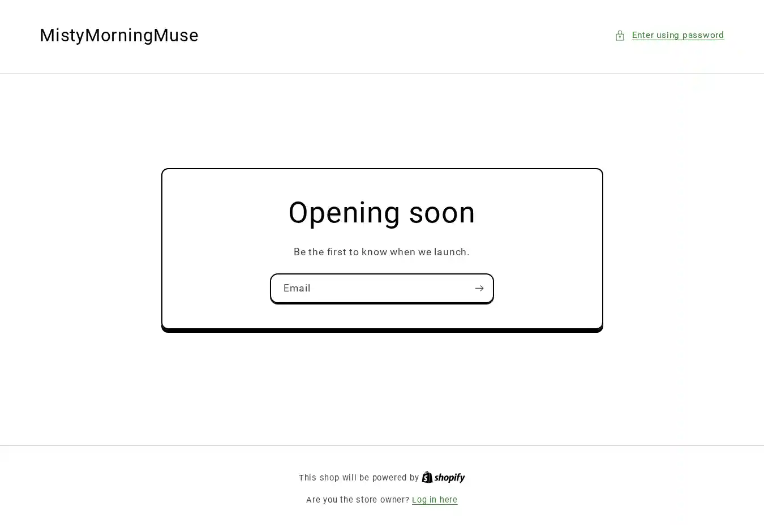Viewport: 764px width, 532px height.
Task: Click the Shopify wordmark in the footer
Action: (x=450, y=478)
